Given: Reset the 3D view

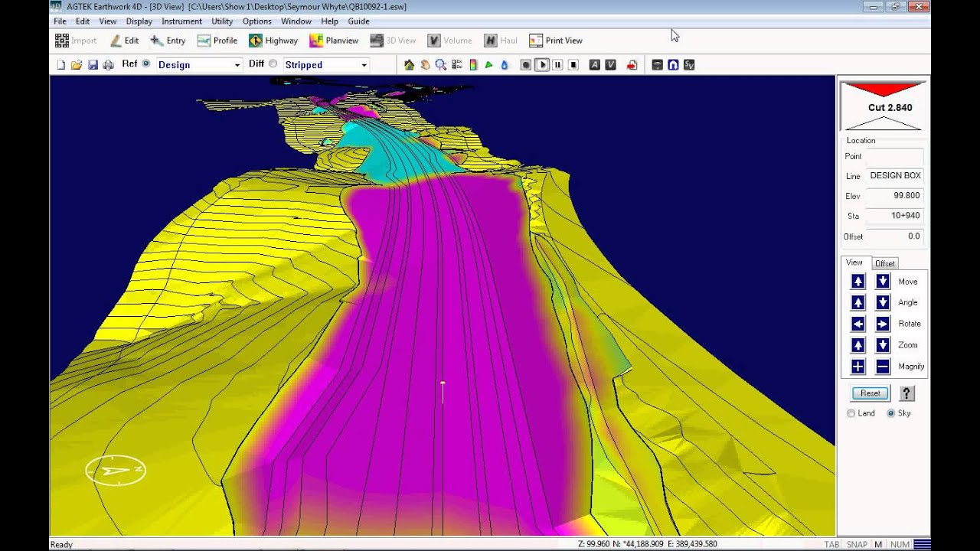Looking at the screenshot, I should click(871, 393).
